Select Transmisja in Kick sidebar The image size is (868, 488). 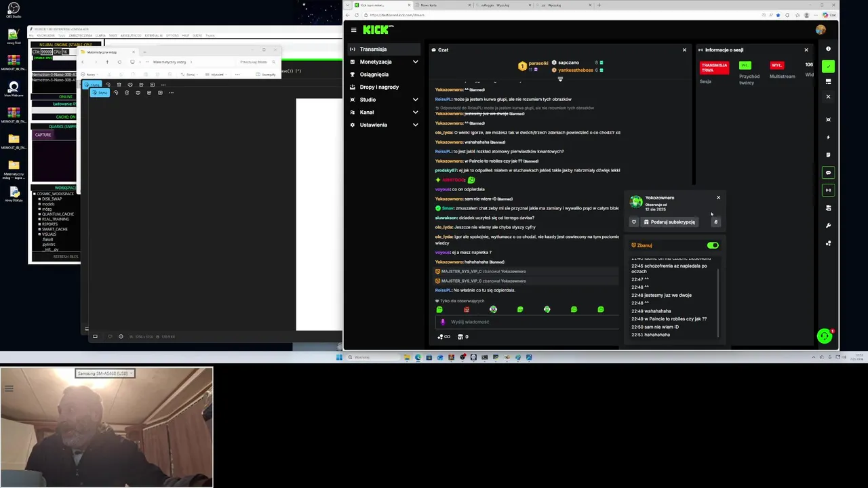[x=383, y=49]
